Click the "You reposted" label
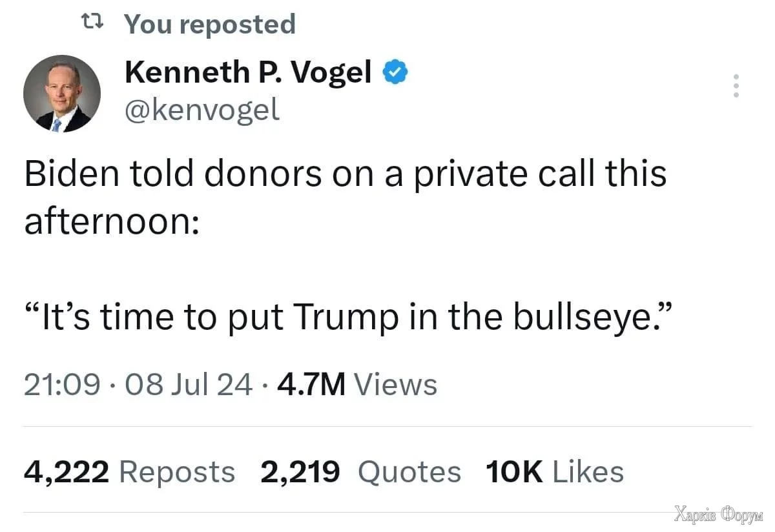 209,24
